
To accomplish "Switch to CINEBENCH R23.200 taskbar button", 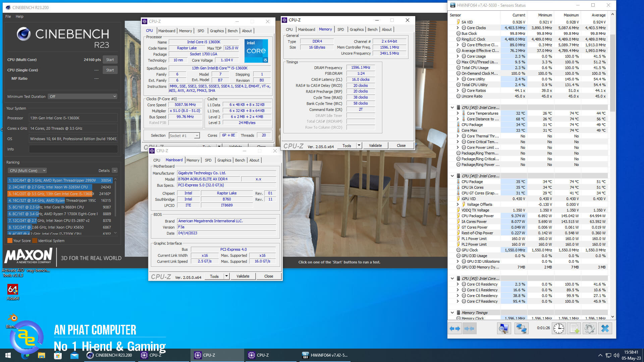I will [109, 355].
